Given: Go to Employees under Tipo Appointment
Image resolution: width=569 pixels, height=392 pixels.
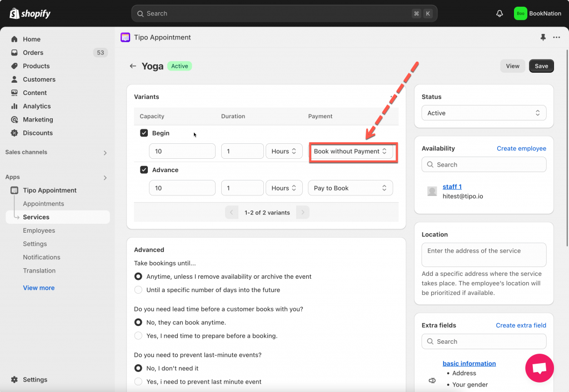Looking at the screenshot, I should pos(39,230).
